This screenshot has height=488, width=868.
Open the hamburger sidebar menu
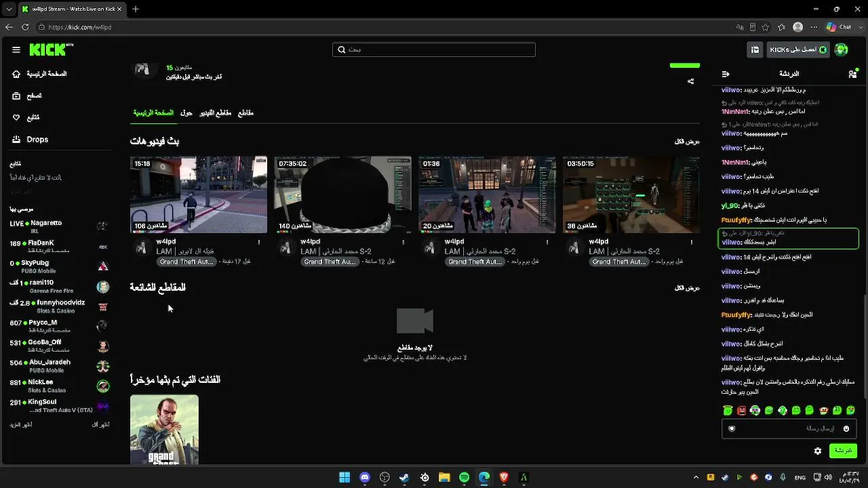(x=16, y=49)
